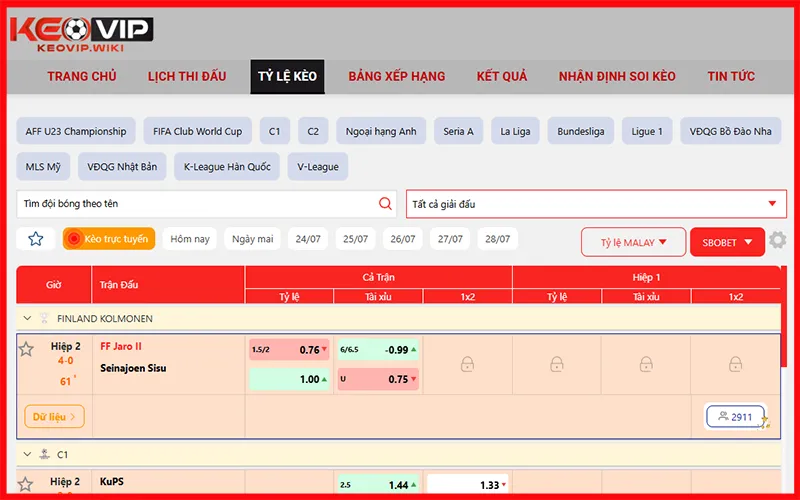Open the odds settings gear icon
Image resolution: width=800 pixels, height=500 pixels.
[x=777, y=241]
